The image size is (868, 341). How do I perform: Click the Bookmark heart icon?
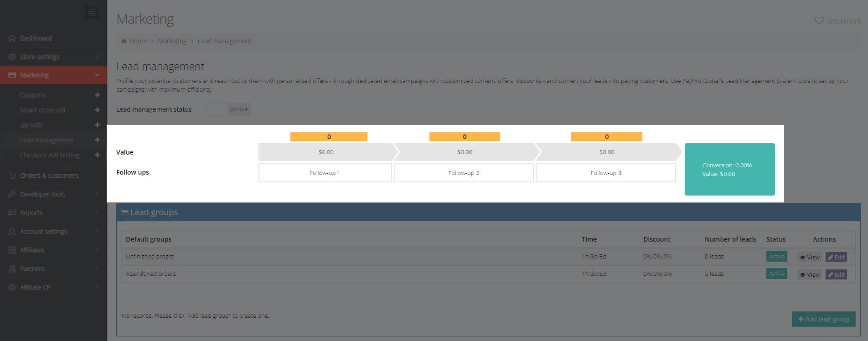pyautogui.click(x=819, y=21)
